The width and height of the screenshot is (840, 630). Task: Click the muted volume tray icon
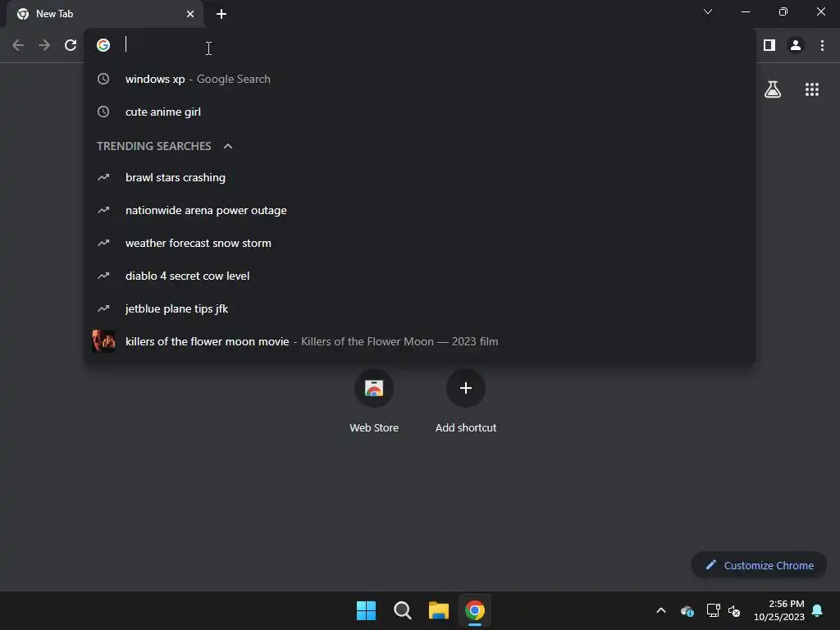coord(734,610)
